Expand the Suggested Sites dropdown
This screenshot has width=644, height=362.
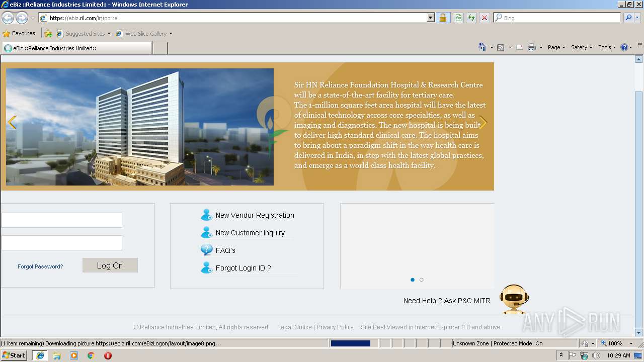click(x=109, y=34)
